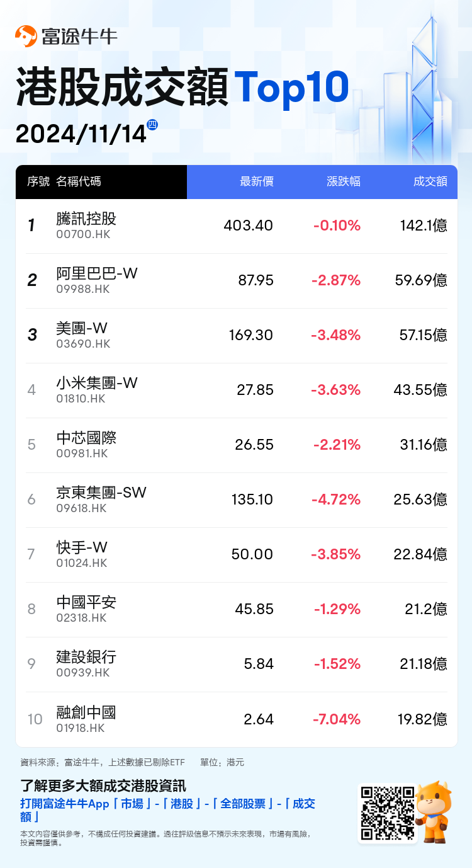
Task: Sort by 漲跌幅 column header
Action: (x=344, y=182)
